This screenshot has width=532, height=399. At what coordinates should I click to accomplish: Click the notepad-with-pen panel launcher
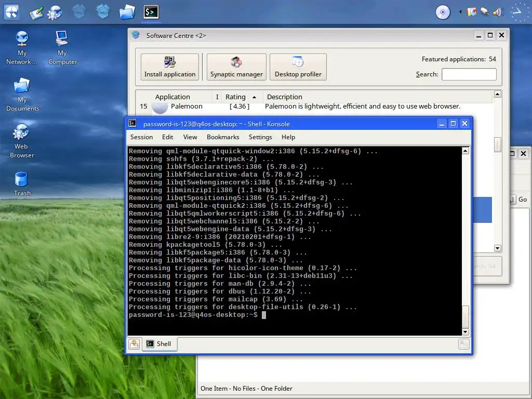point(36,13)
